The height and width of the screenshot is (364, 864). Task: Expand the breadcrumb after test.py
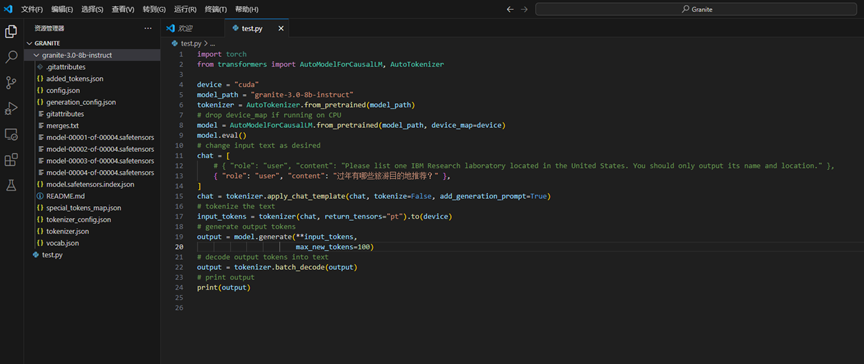tap(212, 43)
